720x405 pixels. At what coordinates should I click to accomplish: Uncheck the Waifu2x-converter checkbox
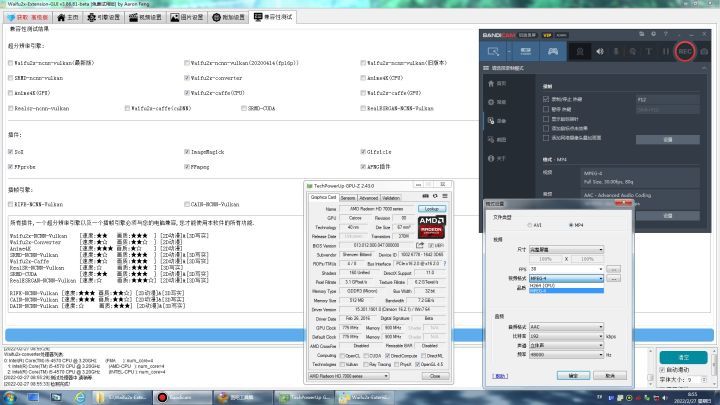click(x=187, y=77)
